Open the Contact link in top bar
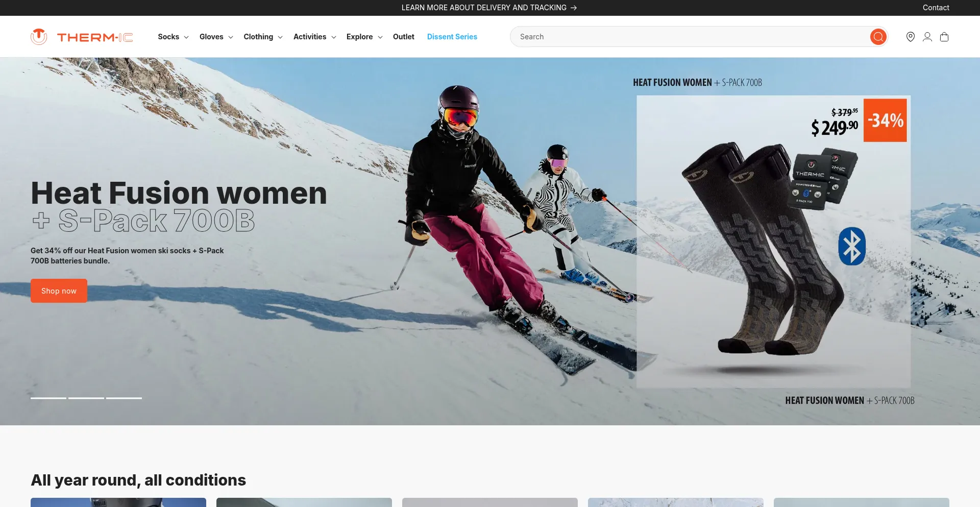The image size is (980, 507). 936,8
